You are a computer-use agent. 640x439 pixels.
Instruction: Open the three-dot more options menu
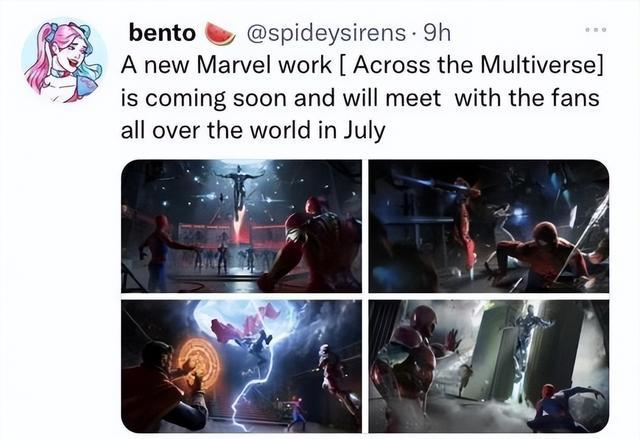(596, 29)
